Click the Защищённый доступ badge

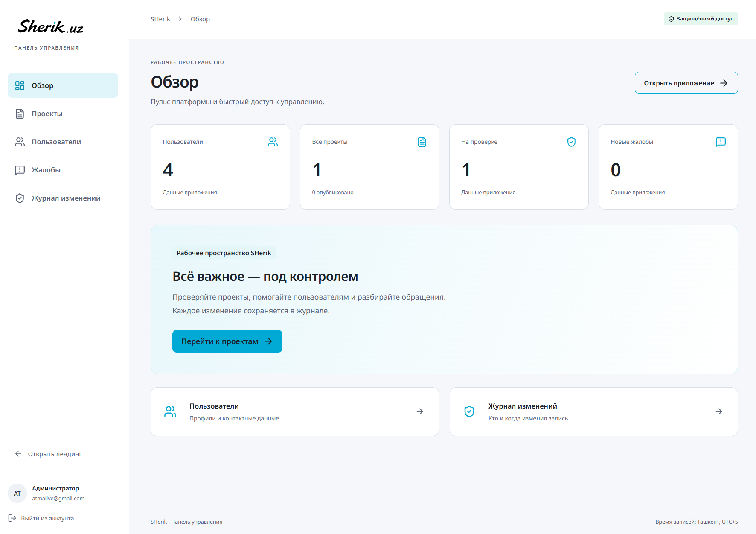701,19
